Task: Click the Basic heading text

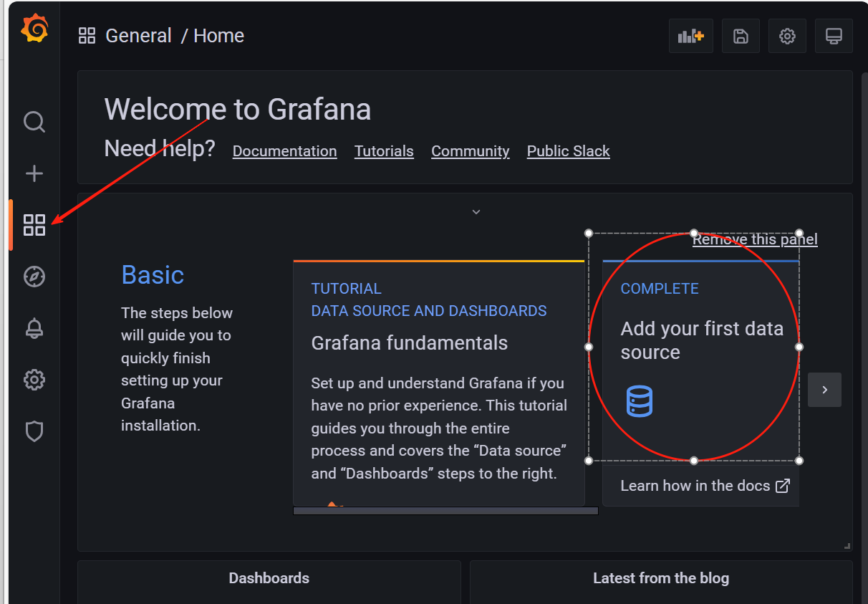Action: (x=153, y=275)
